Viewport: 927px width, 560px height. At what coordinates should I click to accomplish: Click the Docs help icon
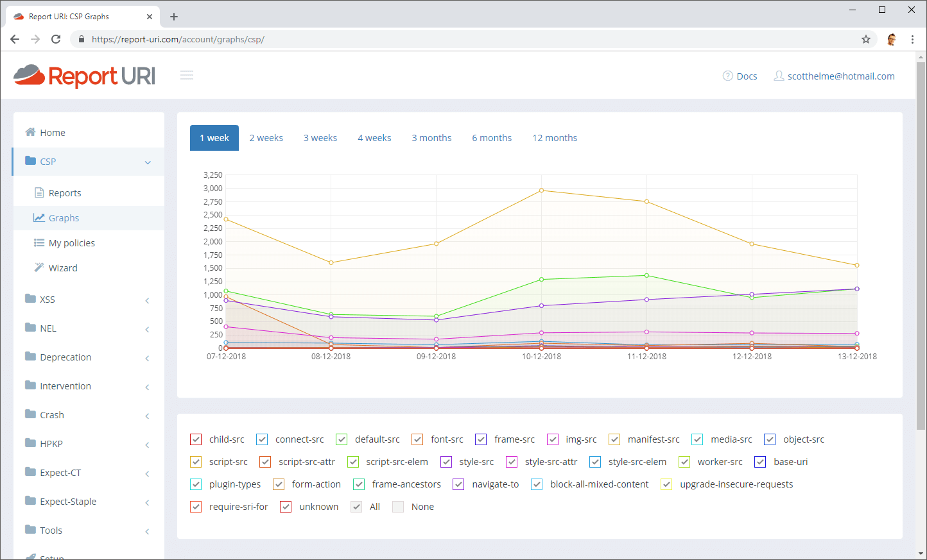pos(727,76)
